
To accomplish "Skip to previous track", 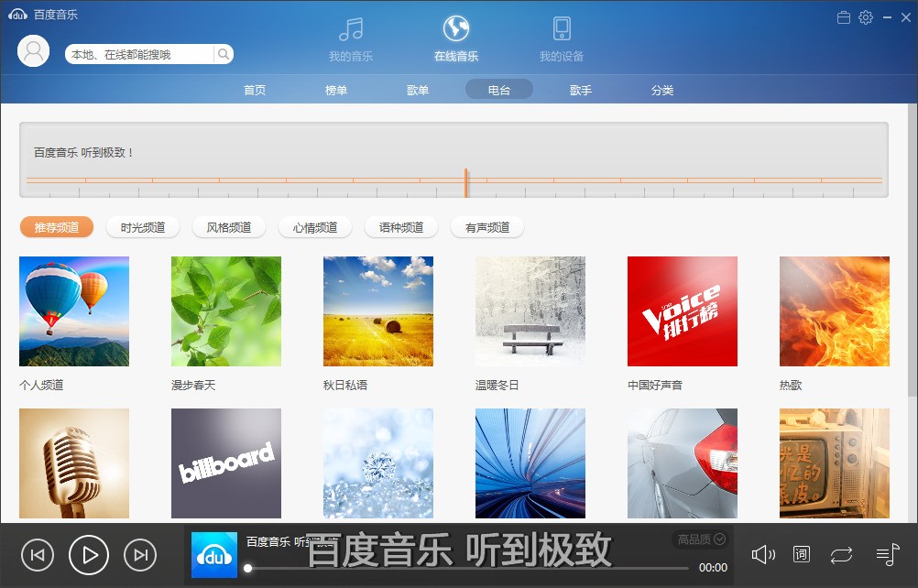I will coord(37,555).
